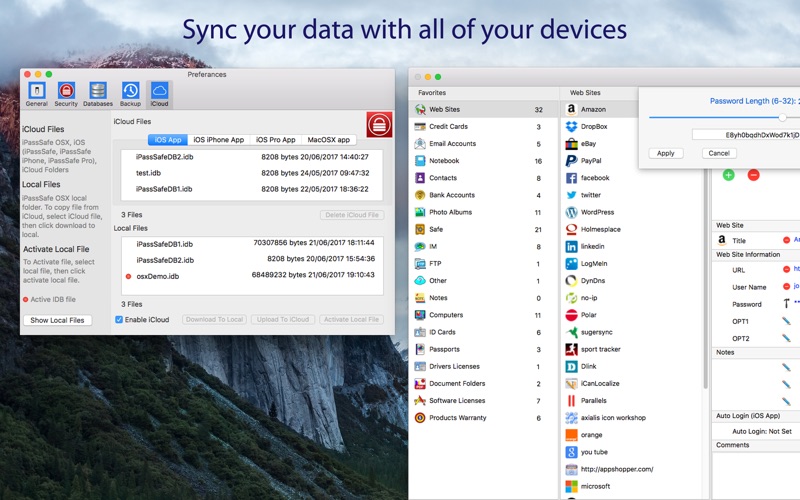Open the Databases preferences pane
The image size is (800, 500).
[x=97, y=94]
